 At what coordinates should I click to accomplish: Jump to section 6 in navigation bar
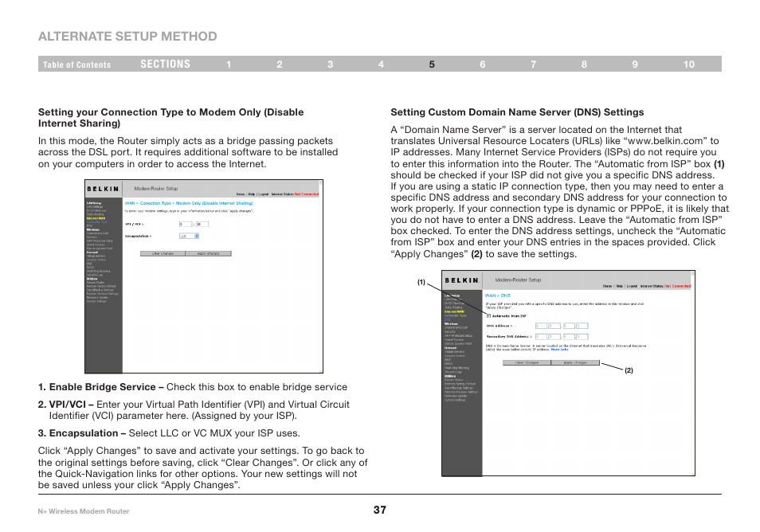(x=482, y=64)
